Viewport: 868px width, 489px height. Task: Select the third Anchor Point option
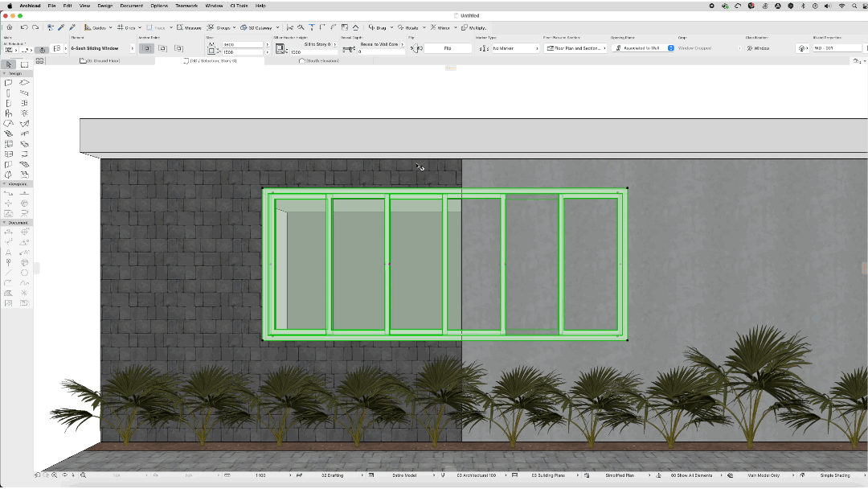(178, 49)
